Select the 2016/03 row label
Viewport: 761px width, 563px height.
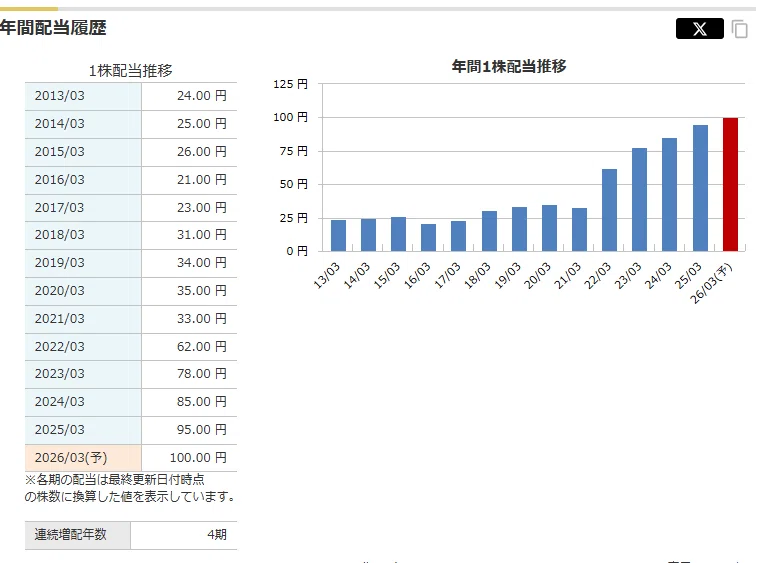60,180
